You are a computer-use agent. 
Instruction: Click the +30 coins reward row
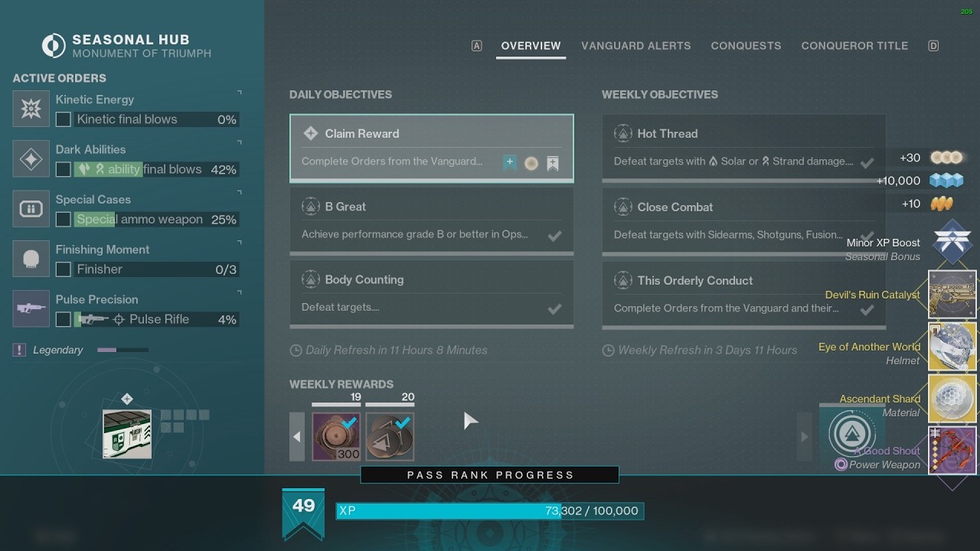932,158
